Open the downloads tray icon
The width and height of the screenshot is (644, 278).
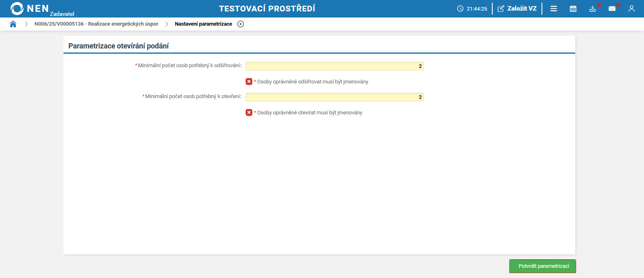(x=592, y=9)
